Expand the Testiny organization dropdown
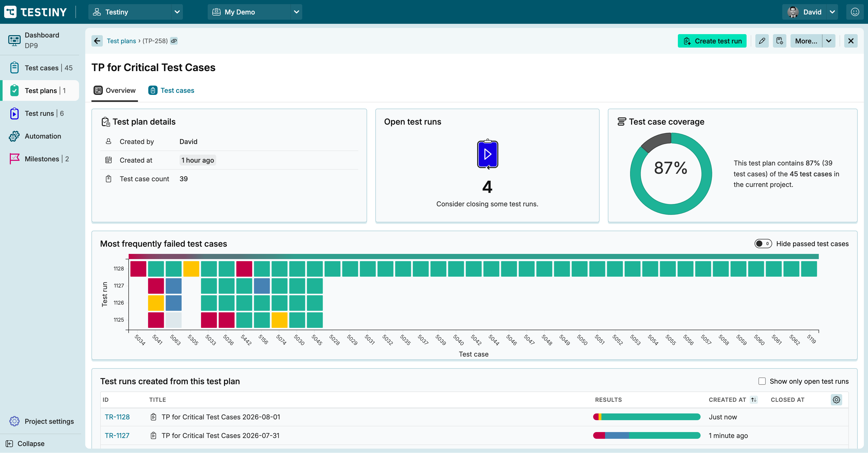868x453 pixels. [177, 12]
